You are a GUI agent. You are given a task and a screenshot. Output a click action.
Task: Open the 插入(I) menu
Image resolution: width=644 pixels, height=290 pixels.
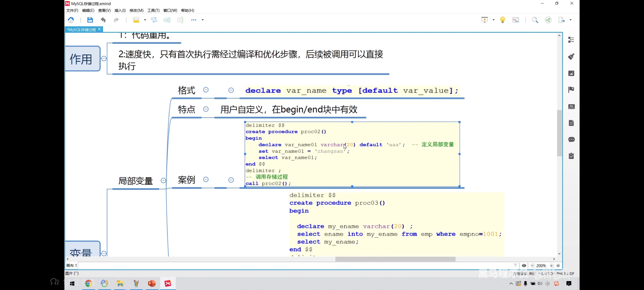120,10
